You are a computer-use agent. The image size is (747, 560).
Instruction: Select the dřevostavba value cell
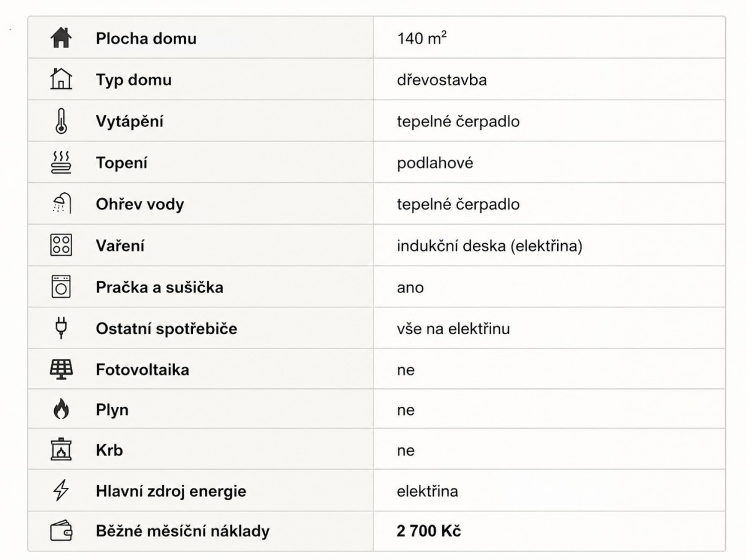tap(549, 80)
